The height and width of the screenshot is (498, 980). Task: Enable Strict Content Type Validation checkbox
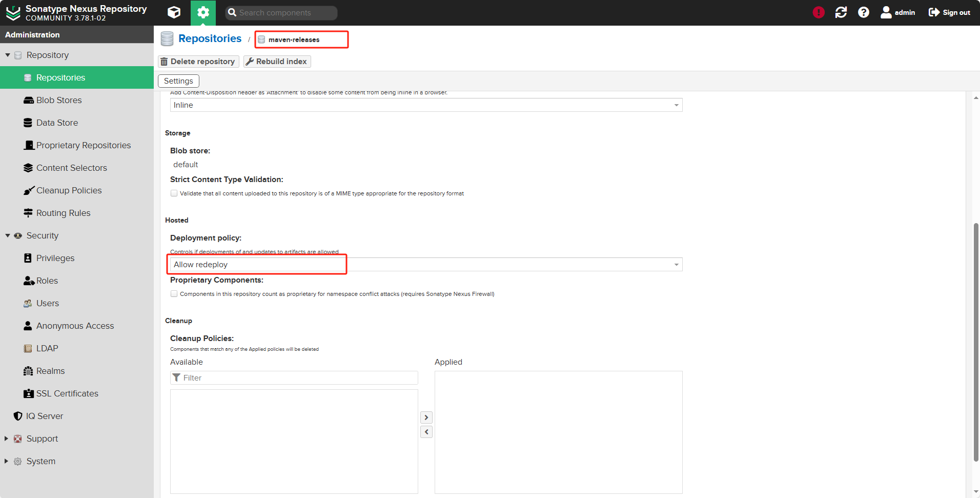pos(174,193)
